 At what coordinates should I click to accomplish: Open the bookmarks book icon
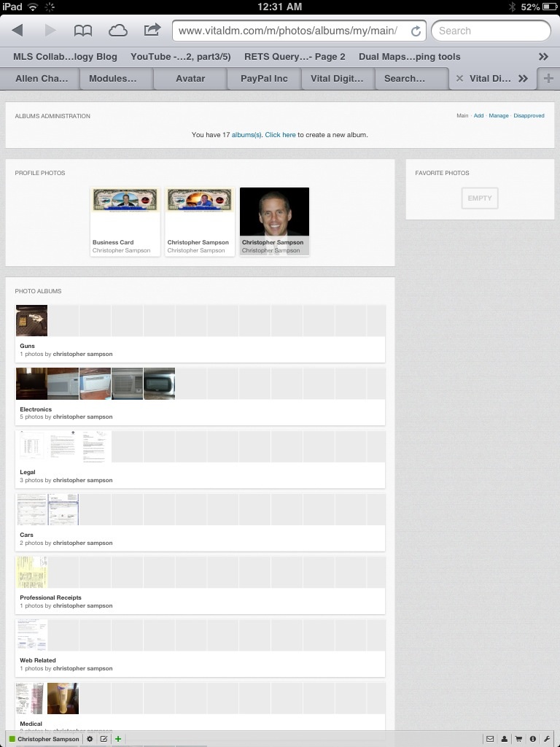[x=83, y=31]
